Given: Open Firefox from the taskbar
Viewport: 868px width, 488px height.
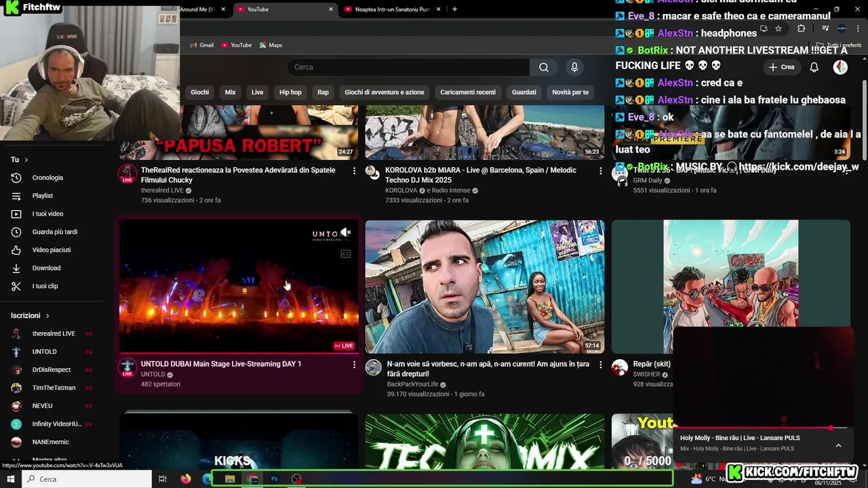Looking at the screenshot, I should (x=186, y=479).
